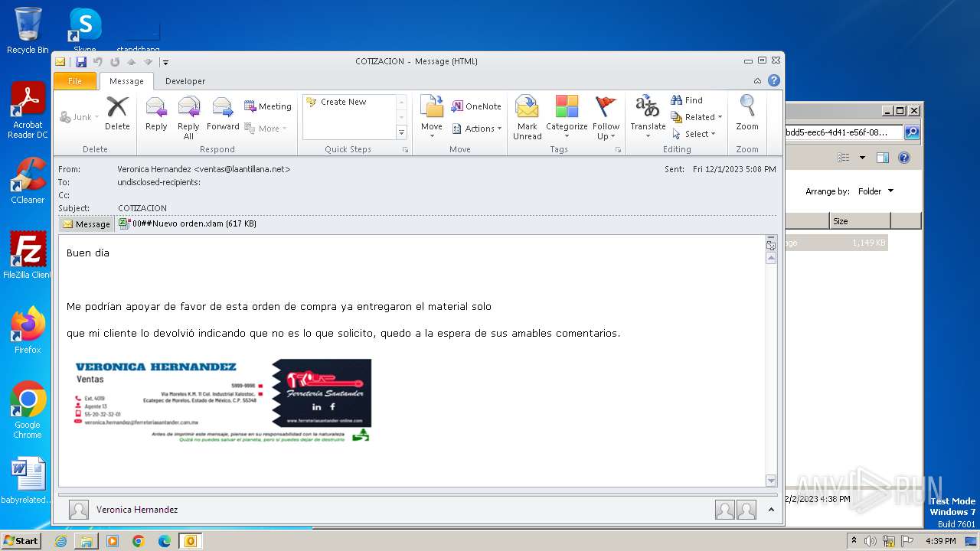Open the Move dropdown
Screen dimensions: 980x551
432,117
